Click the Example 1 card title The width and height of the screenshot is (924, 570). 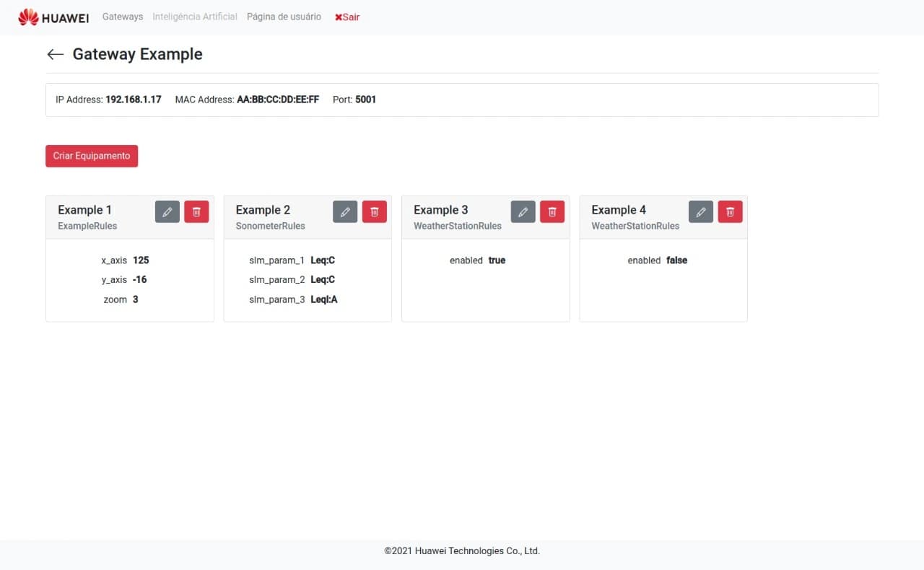(84, 210)
